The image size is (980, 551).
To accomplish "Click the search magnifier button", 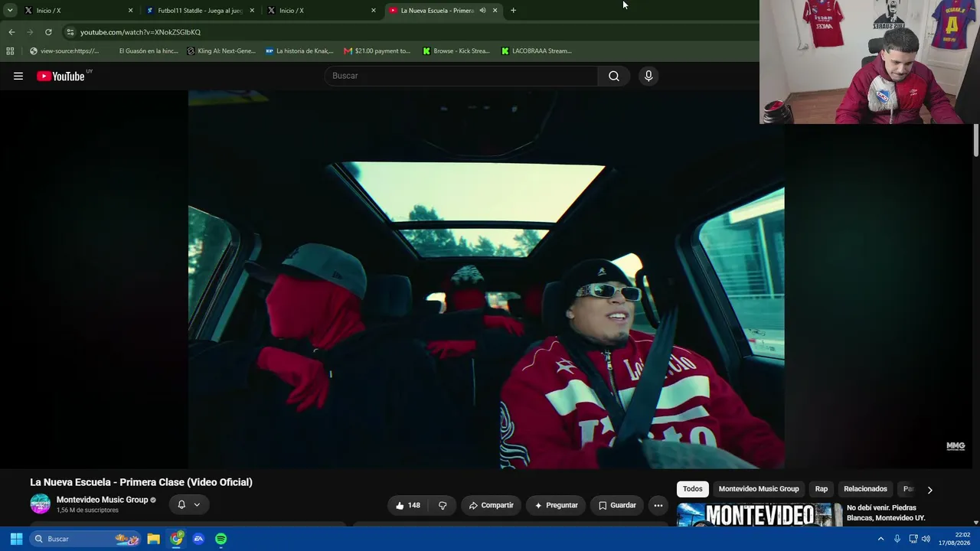I will [x=614, y=76].
